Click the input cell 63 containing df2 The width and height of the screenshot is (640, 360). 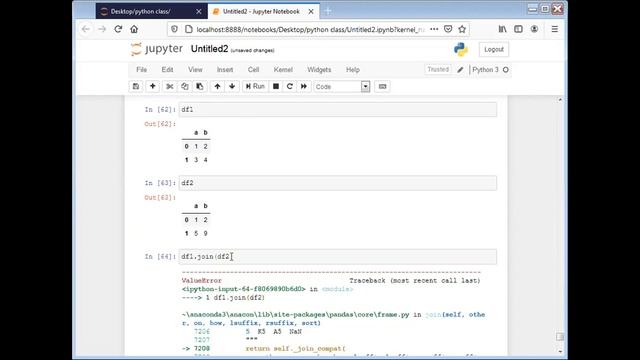click(338, 183)
